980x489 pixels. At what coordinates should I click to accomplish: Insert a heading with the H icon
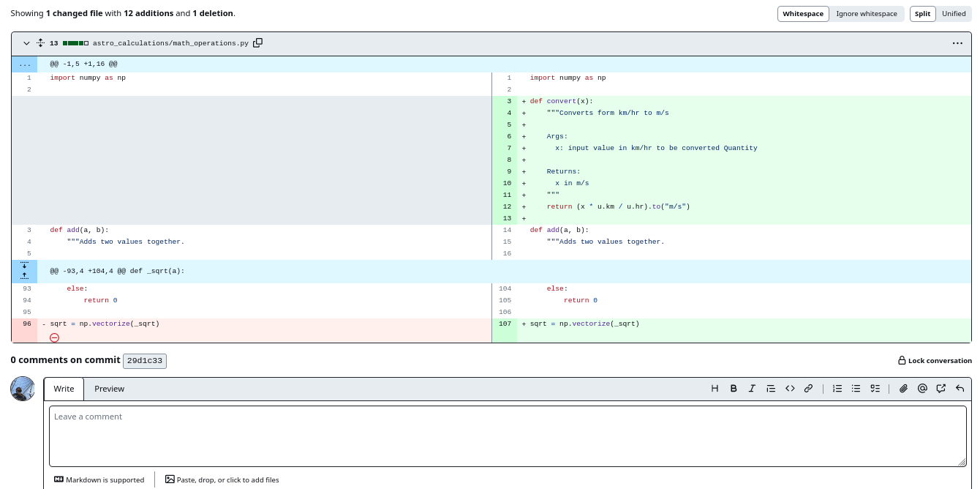click(x=715, y=389)
